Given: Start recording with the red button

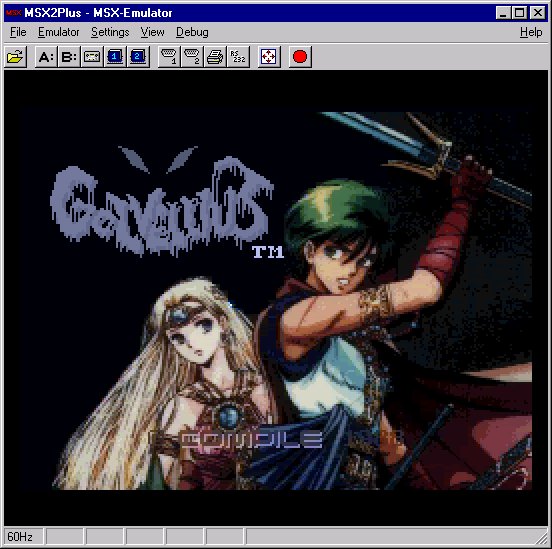Looking at the screenshot, I should point(300,57).
